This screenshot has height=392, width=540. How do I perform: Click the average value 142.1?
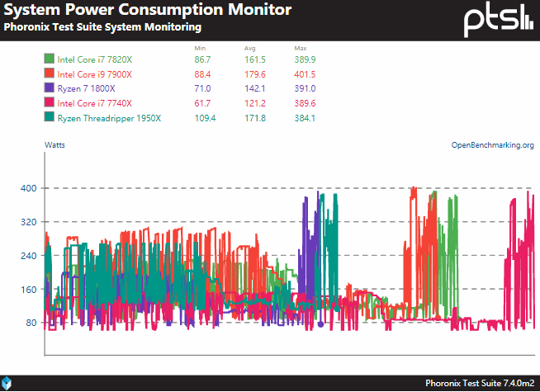[255, 89]
